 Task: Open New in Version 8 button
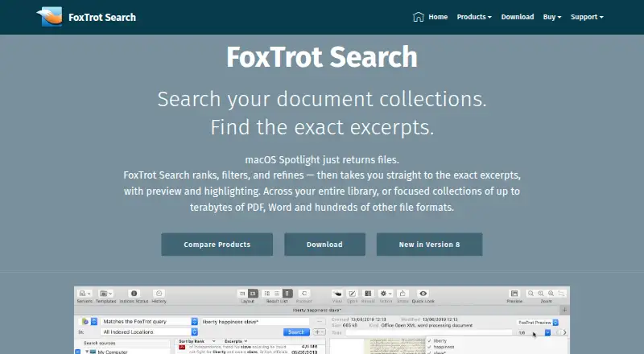tap(429, 245)
